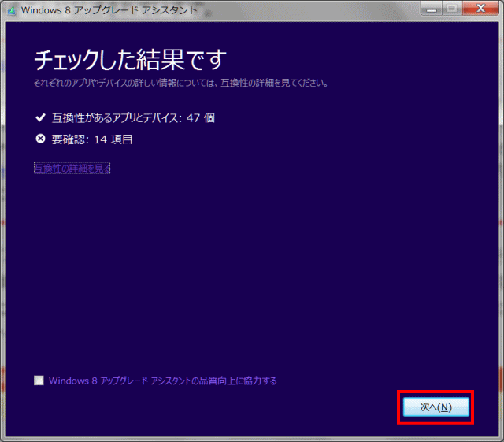Enable the 品質向上に協力する checkbox

[39, 381]
